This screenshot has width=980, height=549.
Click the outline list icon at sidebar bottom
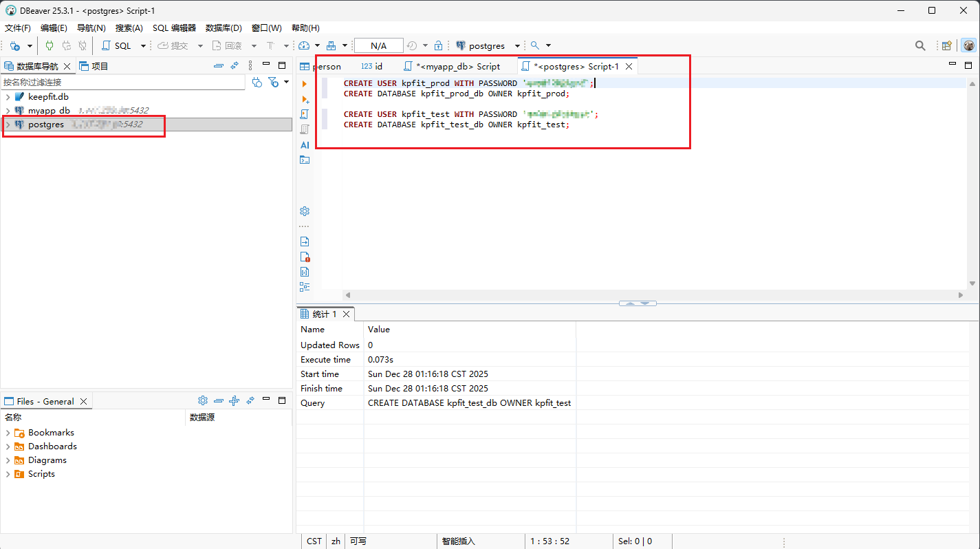[305, 287]
